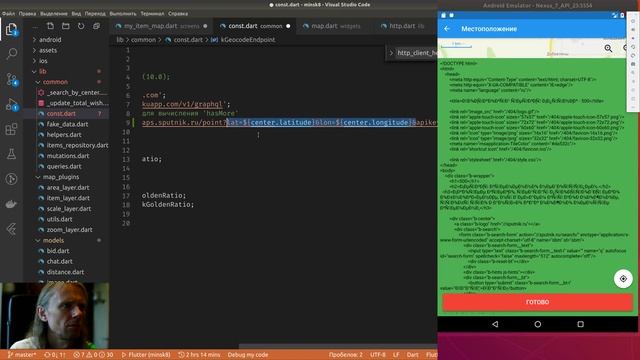Open zoom_layer.dart in explorer
Image resolution: width=640 pixels, height=360 pixels.
69,230
